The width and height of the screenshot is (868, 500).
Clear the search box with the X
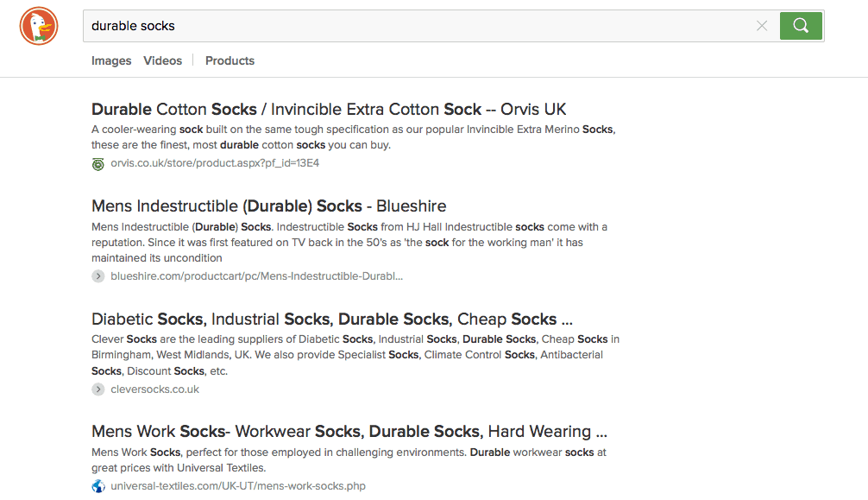tap(762, 26)
